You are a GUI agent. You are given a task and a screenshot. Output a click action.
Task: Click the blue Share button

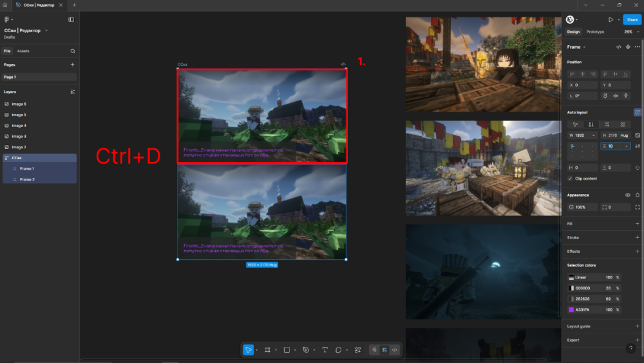[632, 19]
